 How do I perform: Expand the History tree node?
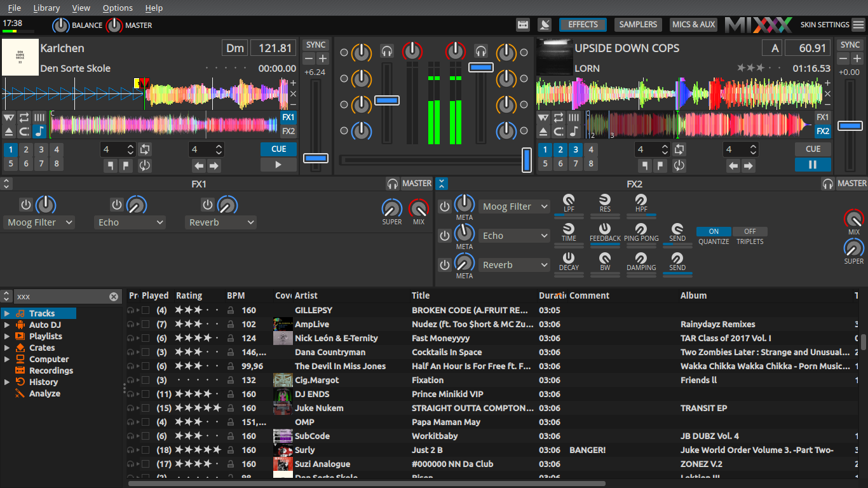[x=7, y=382]
